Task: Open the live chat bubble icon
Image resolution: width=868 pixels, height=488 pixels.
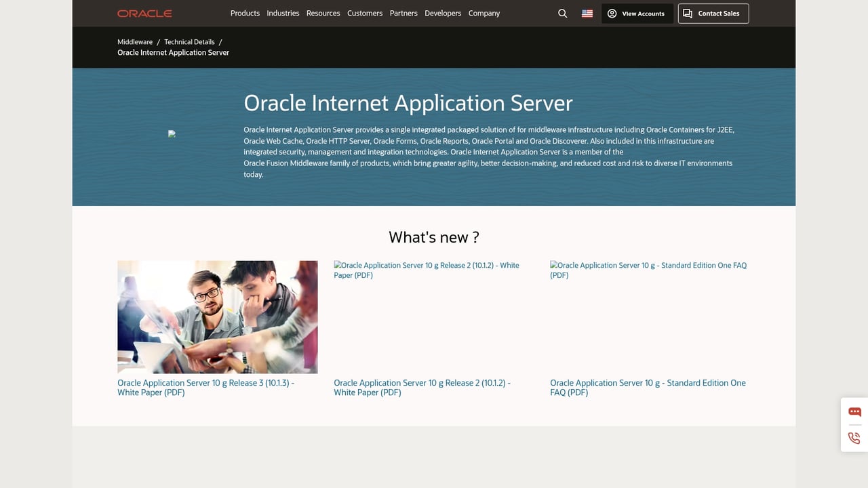Action: pos(854,412)
